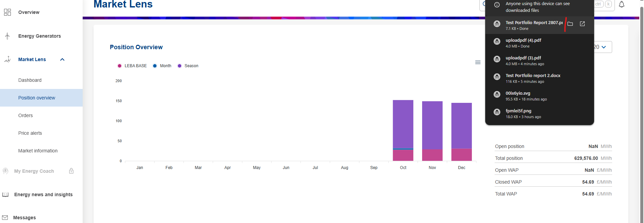Image resolution: width=644 pixels, height=223 pixels.
Task: Toggle LEBA BASE series in legend
Action: pos(132,66)
